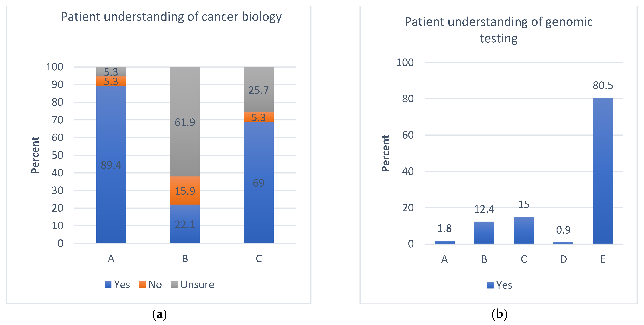Click the 'Patient understanding of cancer biology' title

click(x=171, y=17)
